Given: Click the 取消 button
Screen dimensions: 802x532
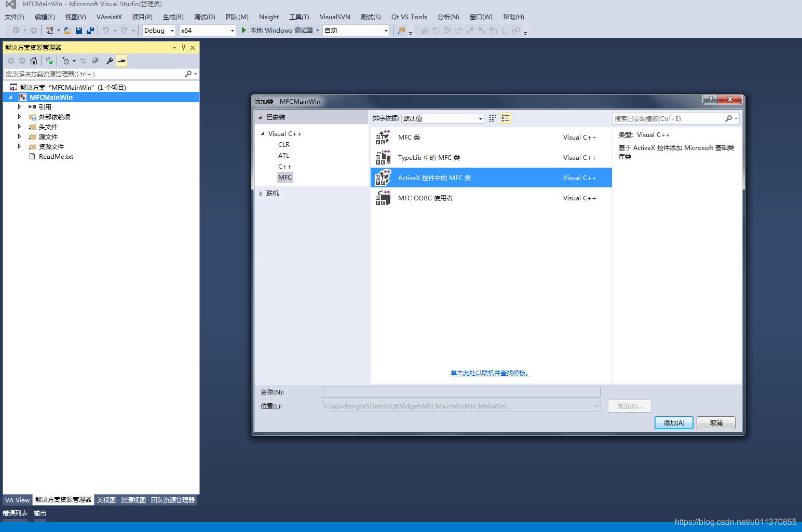Looking at the screenshot, I should (x=716, y=423).
